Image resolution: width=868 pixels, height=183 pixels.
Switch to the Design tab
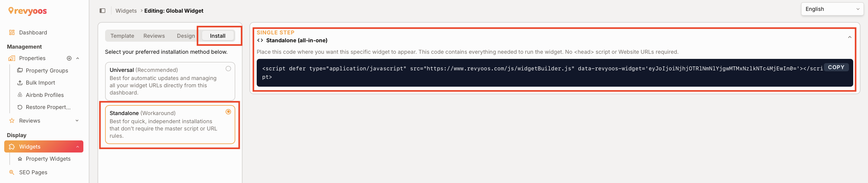(x=186, y=36)
